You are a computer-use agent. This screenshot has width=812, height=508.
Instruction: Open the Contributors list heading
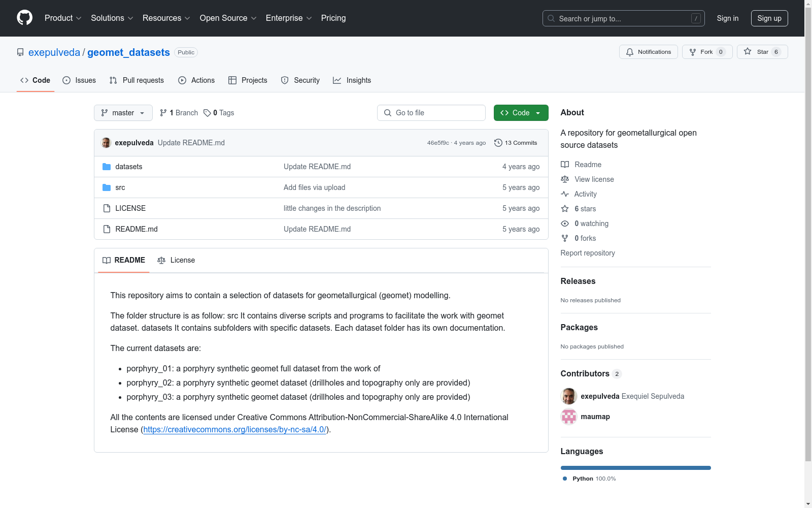[x=591, y=373]
